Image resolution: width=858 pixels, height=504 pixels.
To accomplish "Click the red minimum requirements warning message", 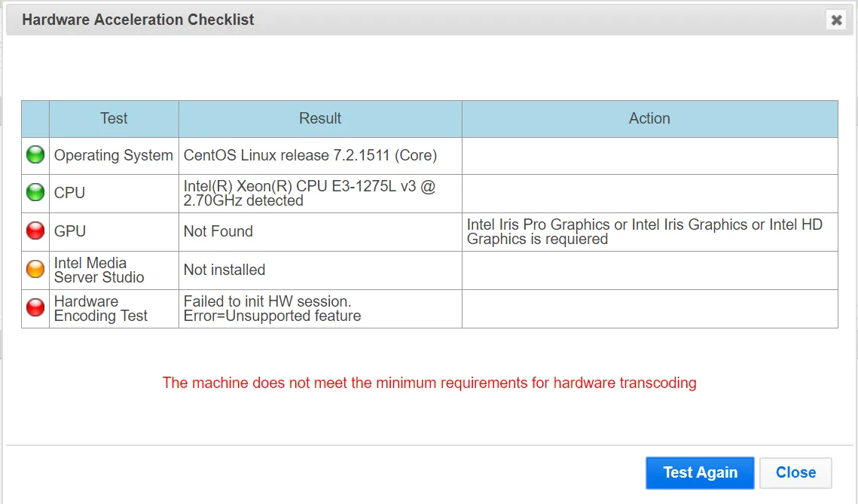I will (429, 383).
